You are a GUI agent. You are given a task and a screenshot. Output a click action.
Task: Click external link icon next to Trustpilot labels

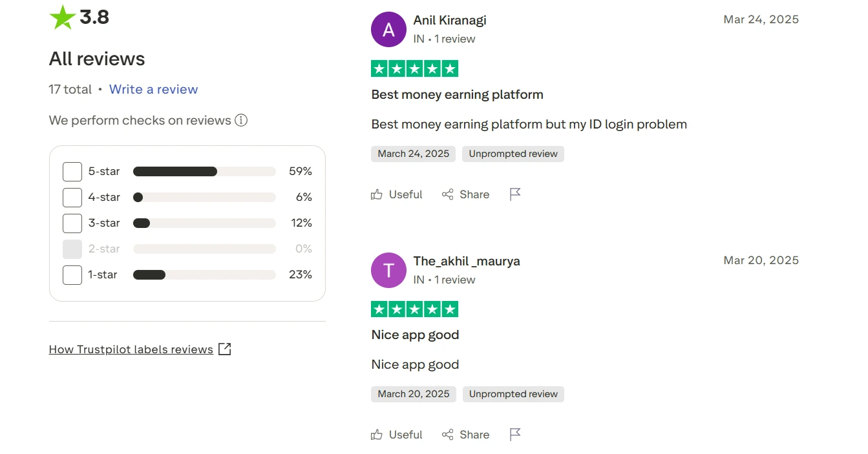click(x=225, y=349)
